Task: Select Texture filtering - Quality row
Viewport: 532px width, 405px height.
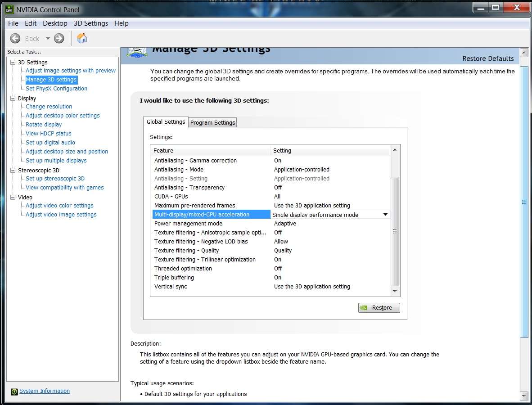Action: click(271, 250)
